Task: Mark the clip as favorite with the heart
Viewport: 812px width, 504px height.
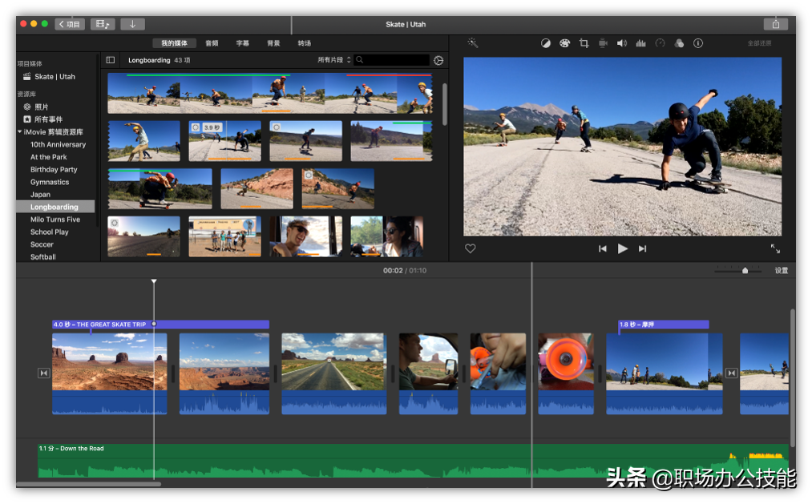Action: coord(471,248)
